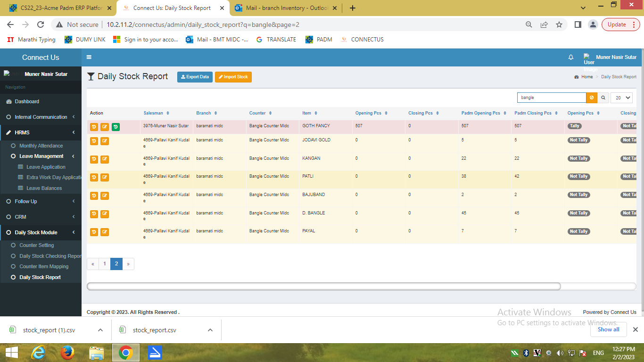Open Firefox from the taskbar

pyautogui.click(x=67, y=353)
